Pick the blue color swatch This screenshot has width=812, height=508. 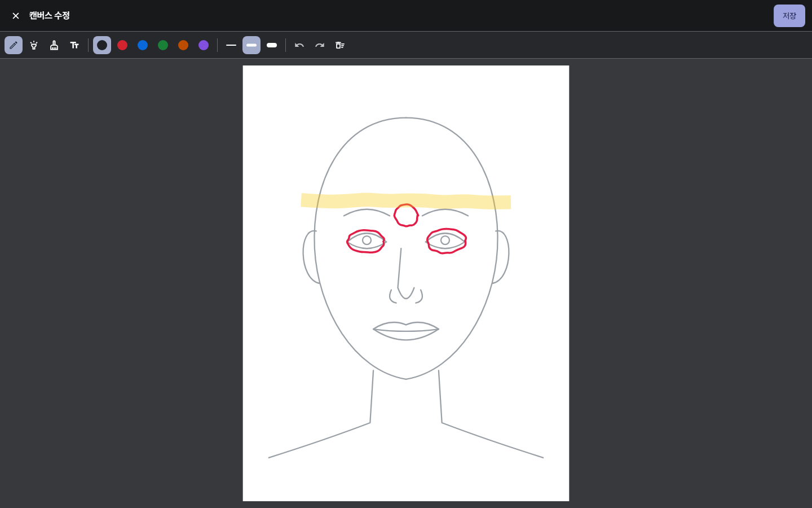[x=143, y=45]
